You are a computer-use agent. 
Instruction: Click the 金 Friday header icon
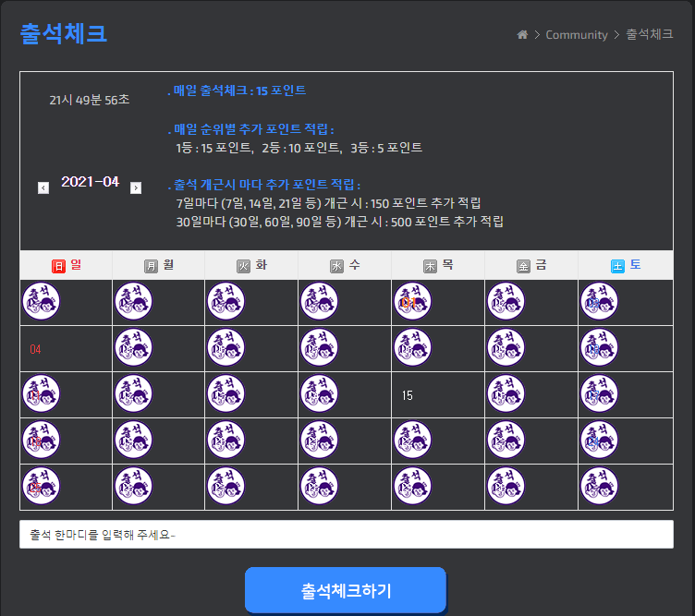(523, 266)
